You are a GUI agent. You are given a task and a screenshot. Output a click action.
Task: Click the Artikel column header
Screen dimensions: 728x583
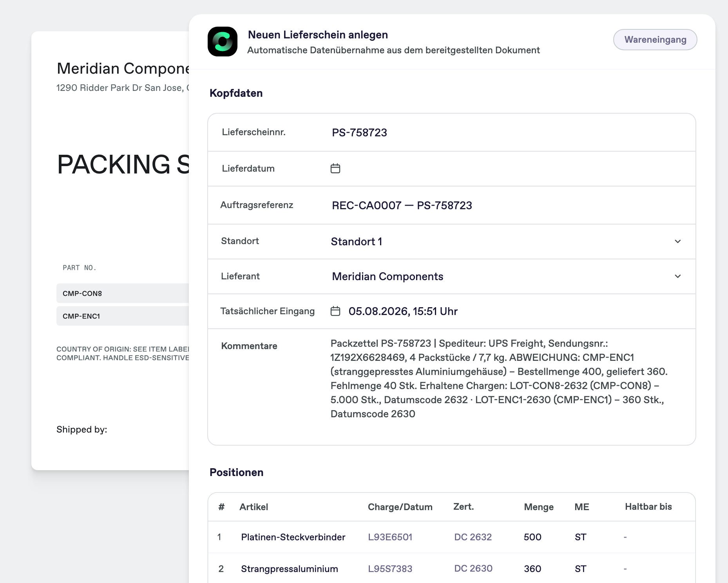(254, 507)
